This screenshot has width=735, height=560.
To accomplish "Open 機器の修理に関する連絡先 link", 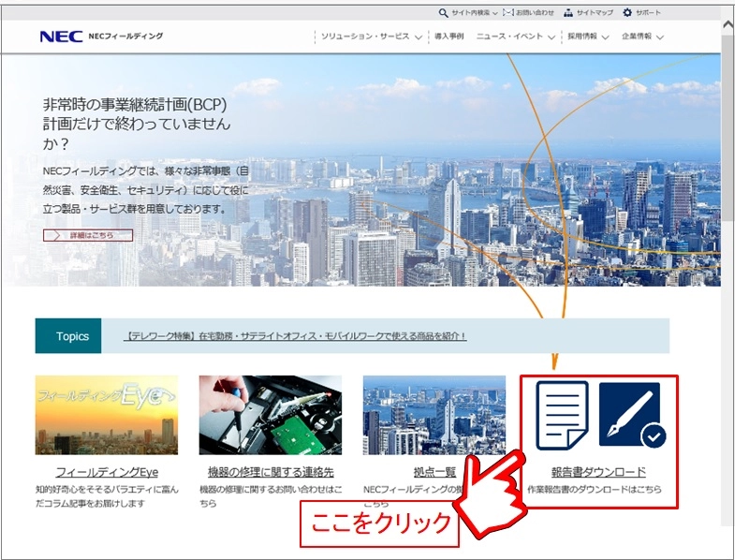I will (271, 472).
